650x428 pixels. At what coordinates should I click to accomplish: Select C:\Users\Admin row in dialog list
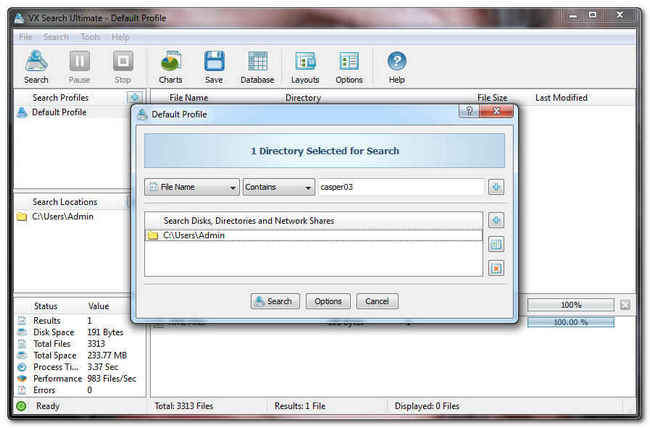[314, 236]
